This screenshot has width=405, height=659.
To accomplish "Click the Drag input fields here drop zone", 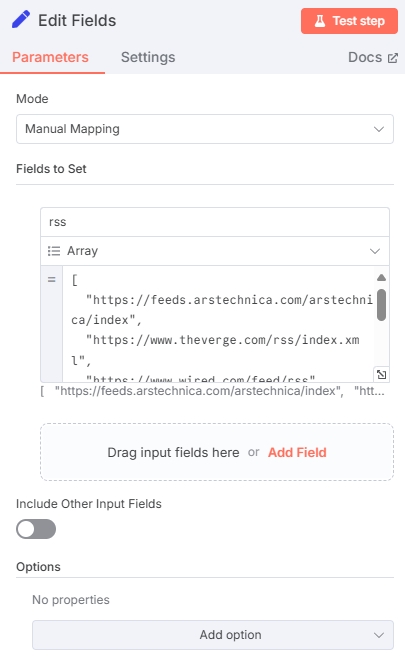I will (217, 452).
